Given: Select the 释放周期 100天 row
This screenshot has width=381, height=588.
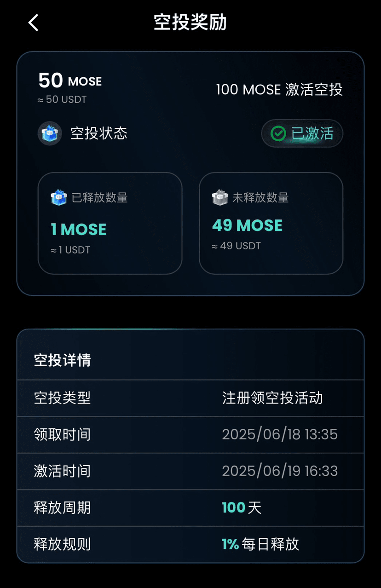Looking at the screenshot, I should click(x=190, y=508).
